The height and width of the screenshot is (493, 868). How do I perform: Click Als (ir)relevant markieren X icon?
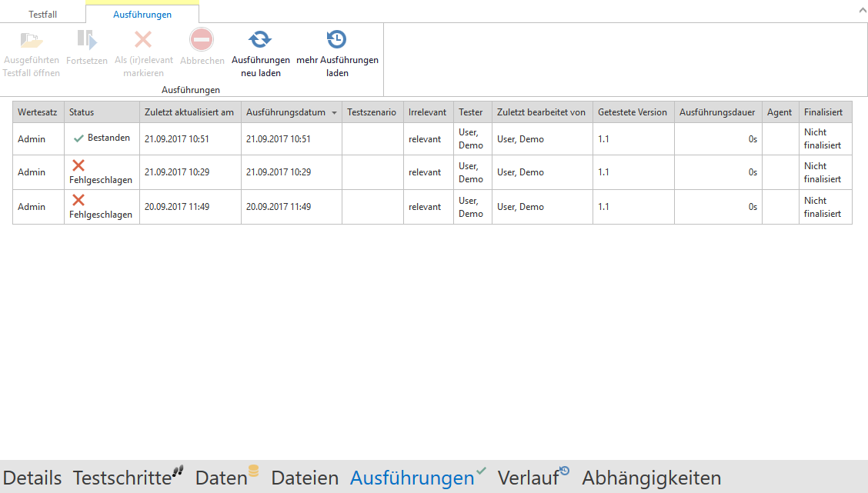coord(143,40)
